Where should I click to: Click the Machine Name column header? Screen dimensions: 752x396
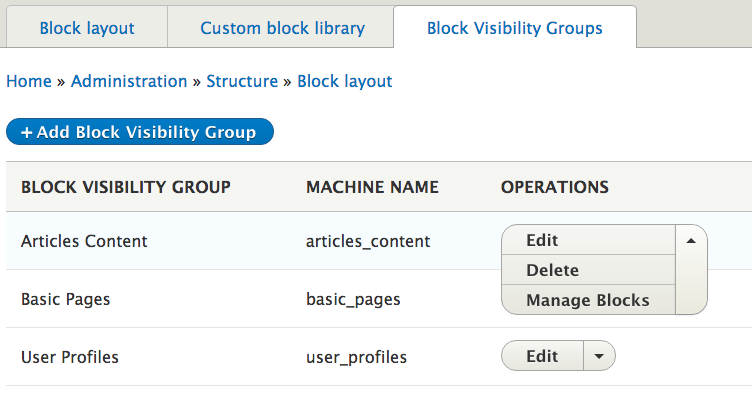(x=372, y=186)
